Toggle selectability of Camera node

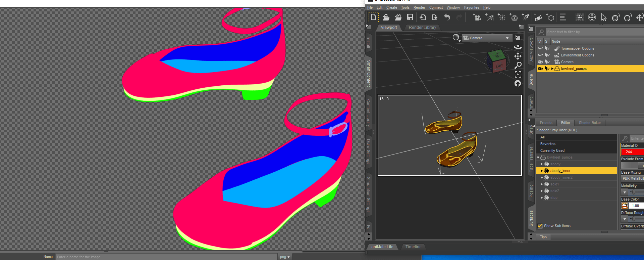[547, 62]
